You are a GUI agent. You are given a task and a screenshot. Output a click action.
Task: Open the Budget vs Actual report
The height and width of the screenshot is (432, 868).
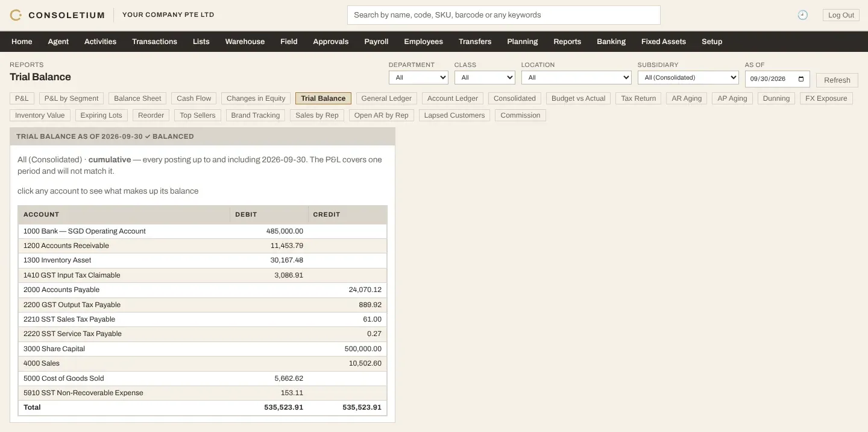tap(579, 98)
